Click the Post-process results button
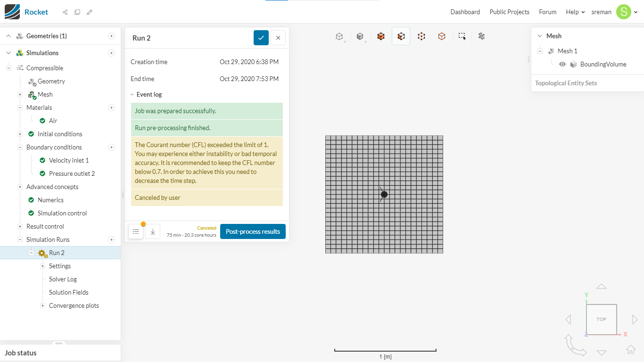The height and width of the screenshot is (362, 644). (253, 231)
